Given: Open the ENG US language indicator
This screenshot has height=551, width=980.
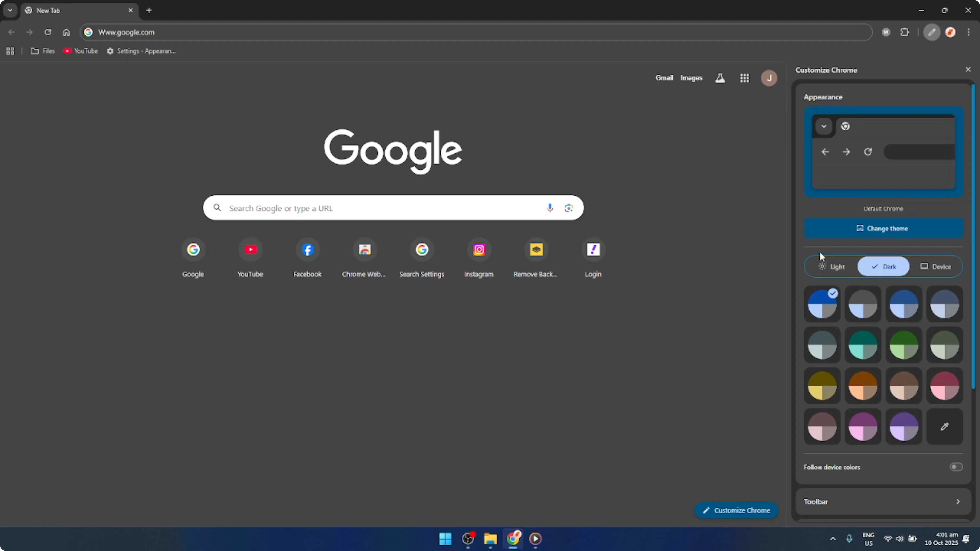Looking at the screenshot, I should 868,539.
